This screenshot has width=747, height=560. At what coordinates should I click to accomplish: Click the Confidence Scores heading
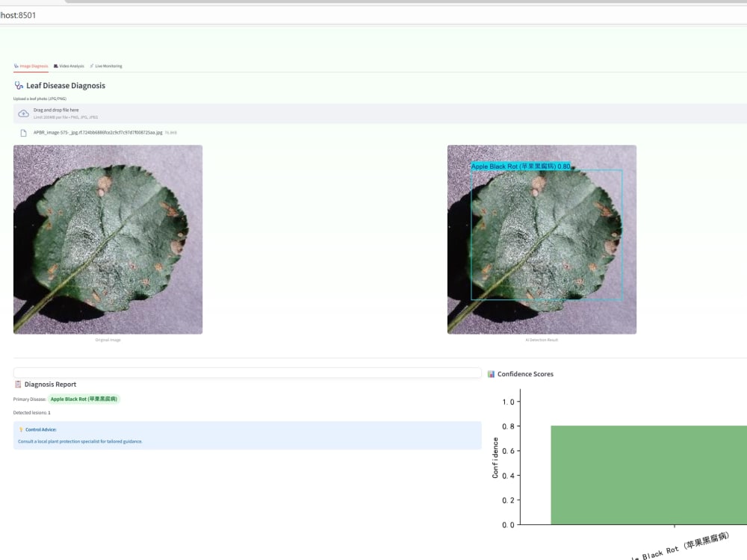pyautogui.click(x=525, y=374)
